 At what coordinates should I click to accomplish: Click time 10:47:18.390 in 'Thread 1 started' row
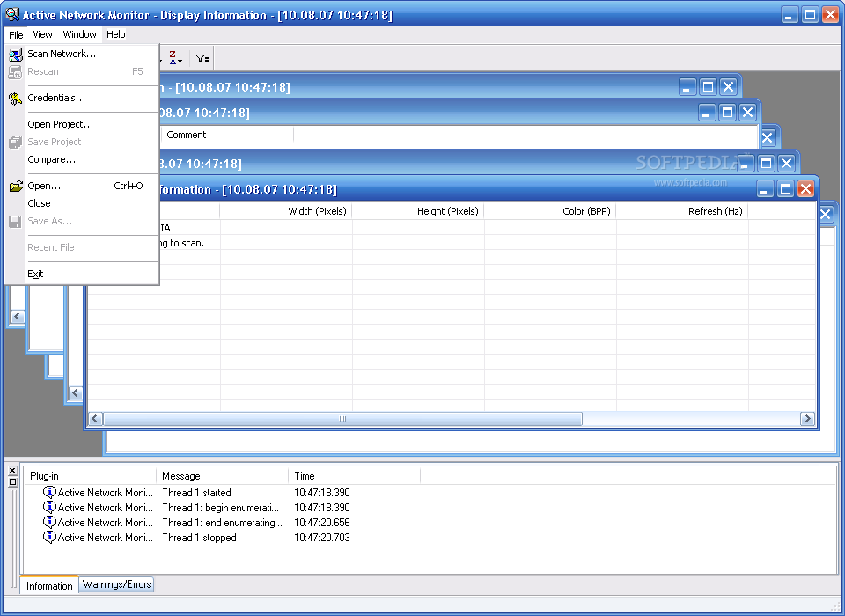pos(322,493)
